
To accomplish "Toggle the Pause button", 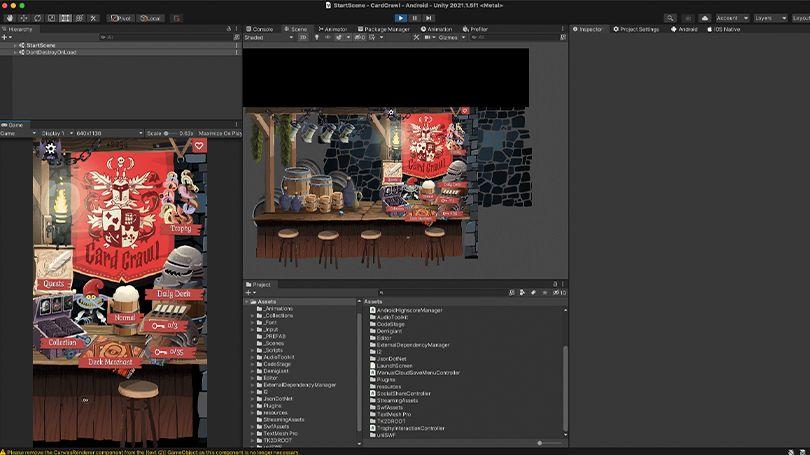I will [x=414, y=18].
